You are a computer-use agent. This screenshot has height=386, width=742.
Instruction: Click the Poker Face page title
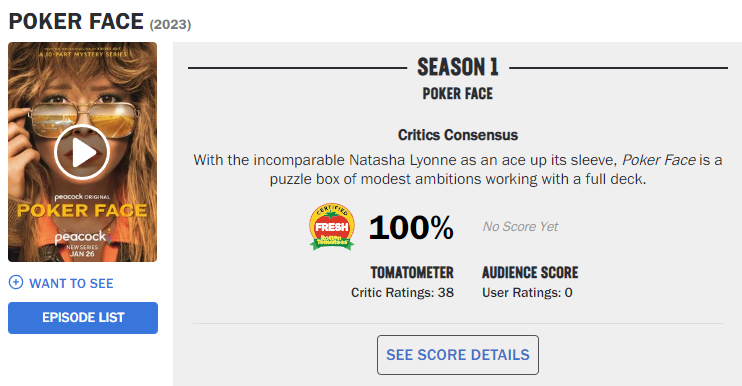(x=76, y=21)
